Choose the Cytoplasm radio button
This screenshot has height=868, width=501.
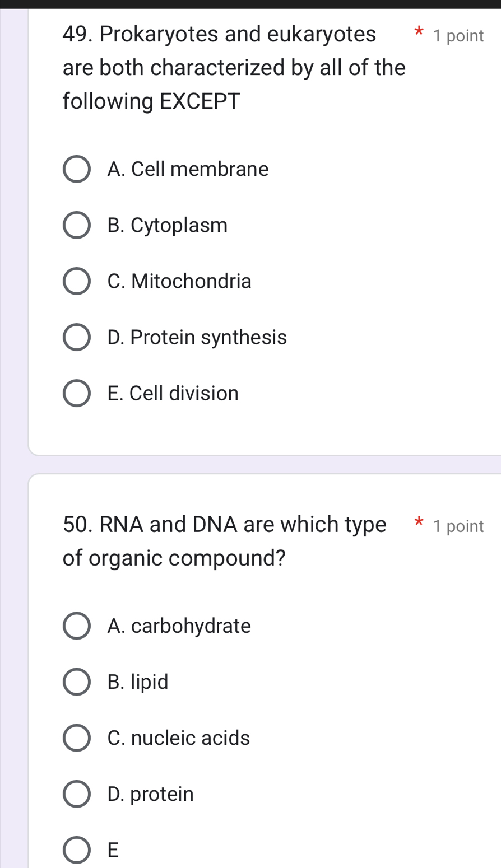(x=76, y=225)
